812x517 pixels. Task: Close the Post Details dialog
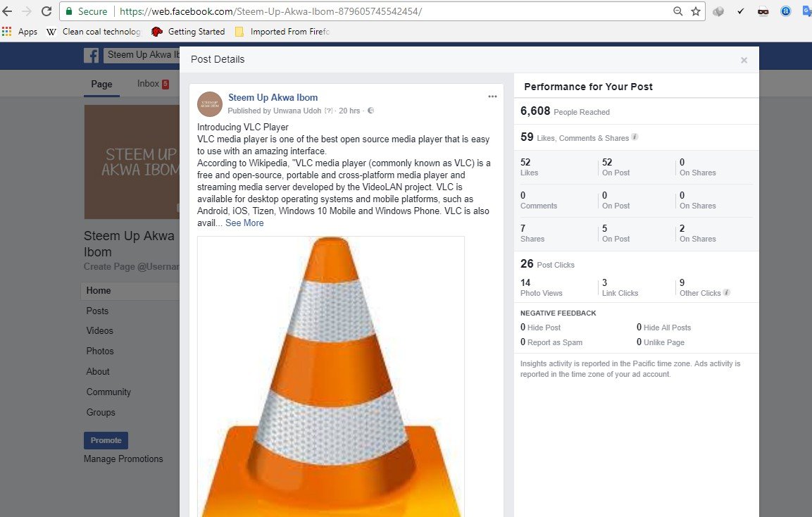[744, 60]
